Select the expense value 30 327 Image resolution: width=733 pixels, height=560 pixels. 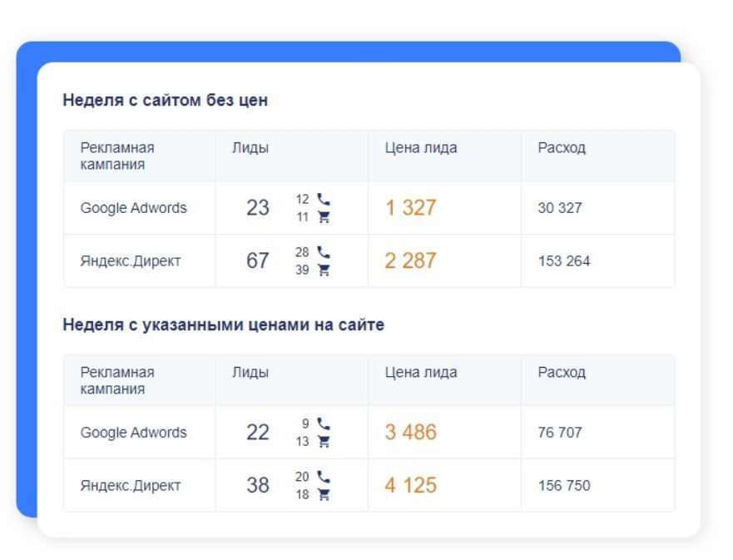[560, 208]
